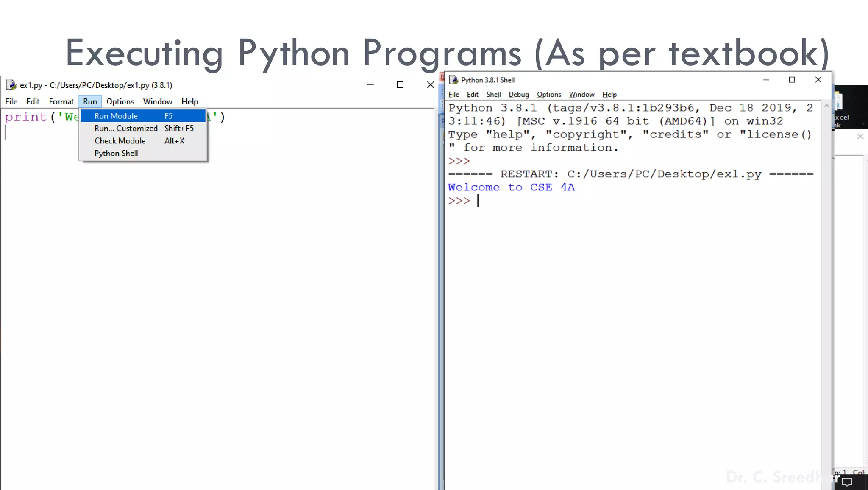Open the editor's Options menu
The image size is (868, 490).
[120, 101]
